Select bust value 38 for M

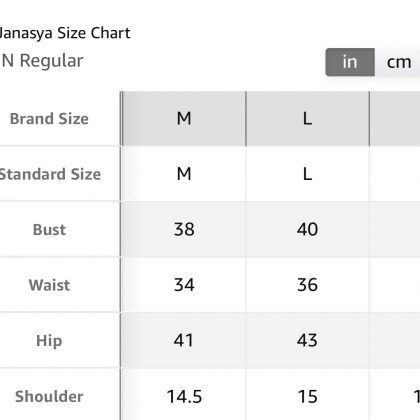(184, 229)
